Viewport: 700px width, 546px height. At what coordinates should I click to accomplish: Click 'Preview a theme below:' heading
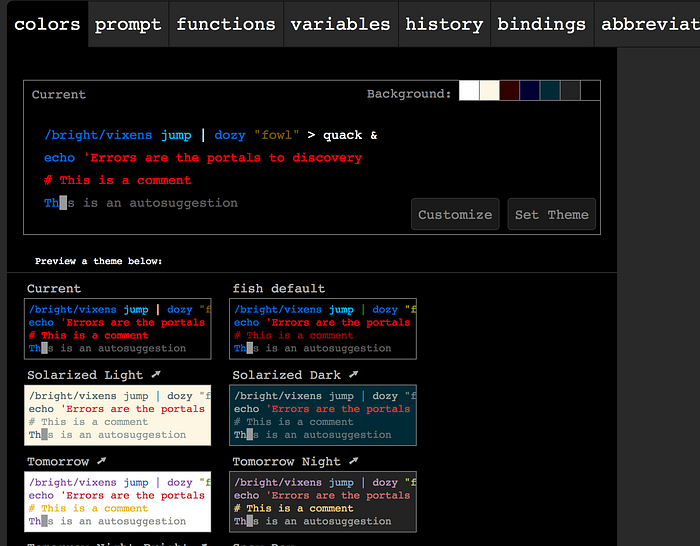coord(99,261)
